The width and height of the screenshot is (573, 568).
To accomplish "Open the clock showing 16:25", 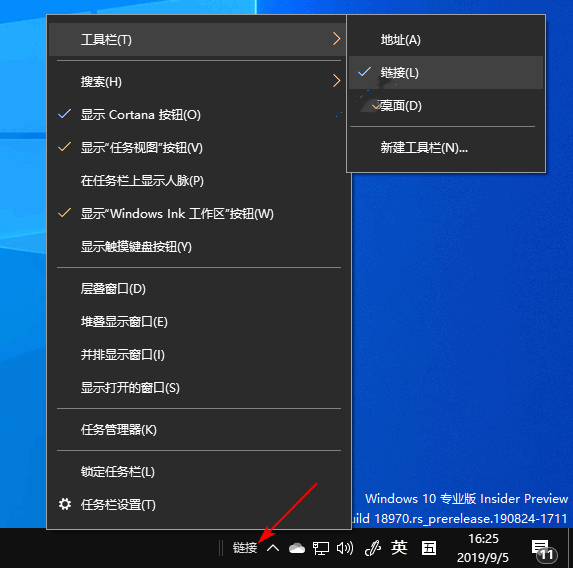I will [x=483, y=548].
